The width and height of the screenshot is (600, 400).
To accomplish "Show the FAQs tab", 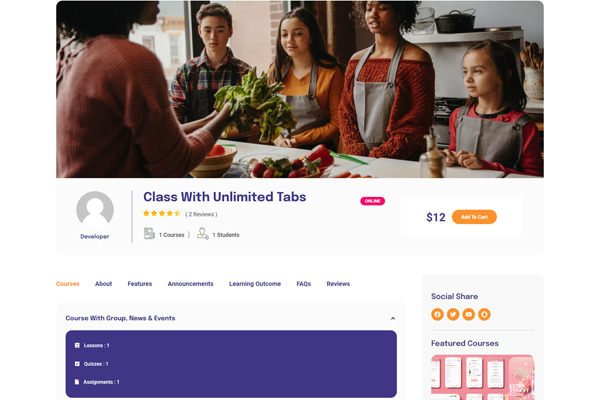I will click(x=303, y=284).
